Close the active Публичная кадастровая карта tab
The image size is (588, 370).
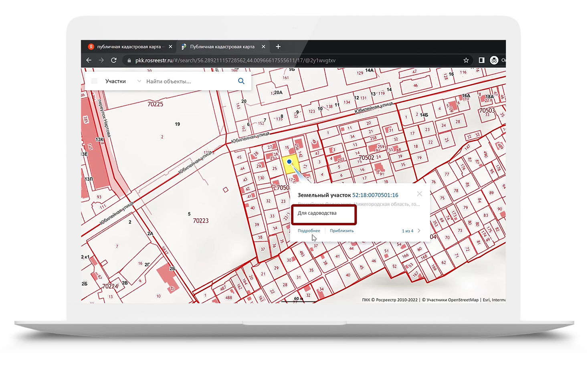tap(263, 47)
